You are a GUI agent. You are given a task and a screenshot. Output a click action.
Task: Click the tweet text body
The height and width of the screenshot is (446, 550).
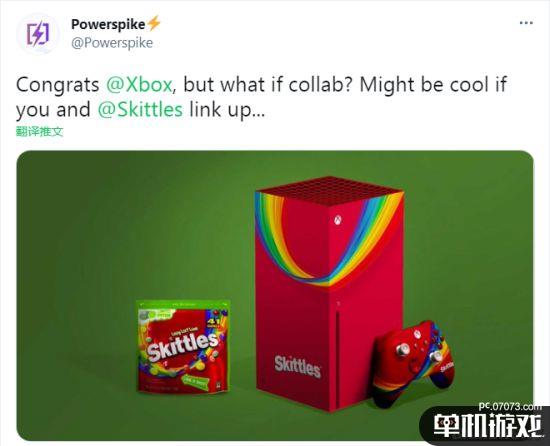click(x=262, y=97)
